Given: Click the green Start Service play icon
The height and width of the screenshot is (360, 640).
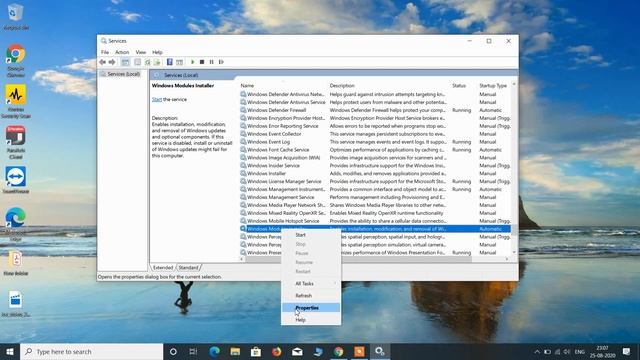Looking at the screenshot, I should click(193, 62).
